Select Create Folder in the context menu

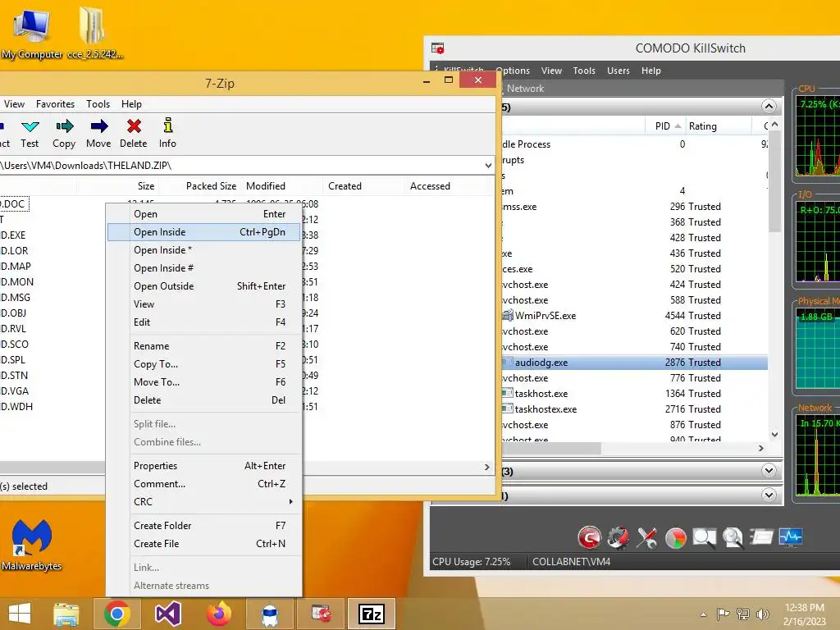tap(203, 526)
